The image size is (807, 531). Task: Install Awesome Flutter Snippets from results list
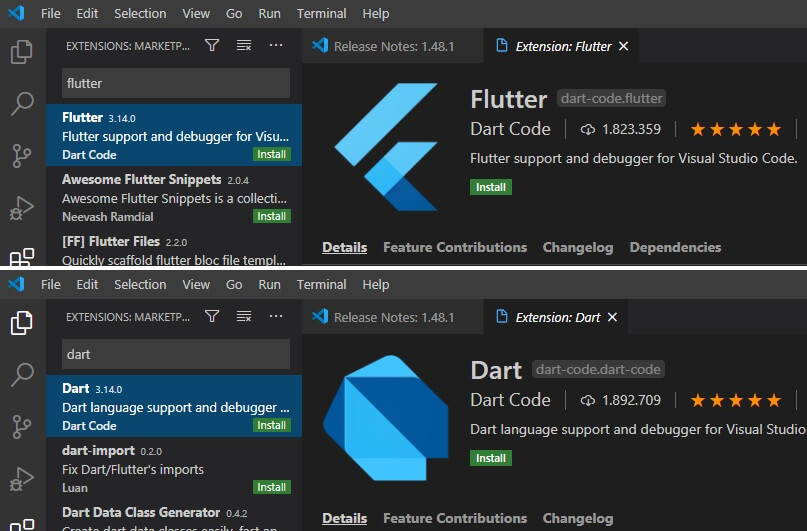tap(272, 216)
